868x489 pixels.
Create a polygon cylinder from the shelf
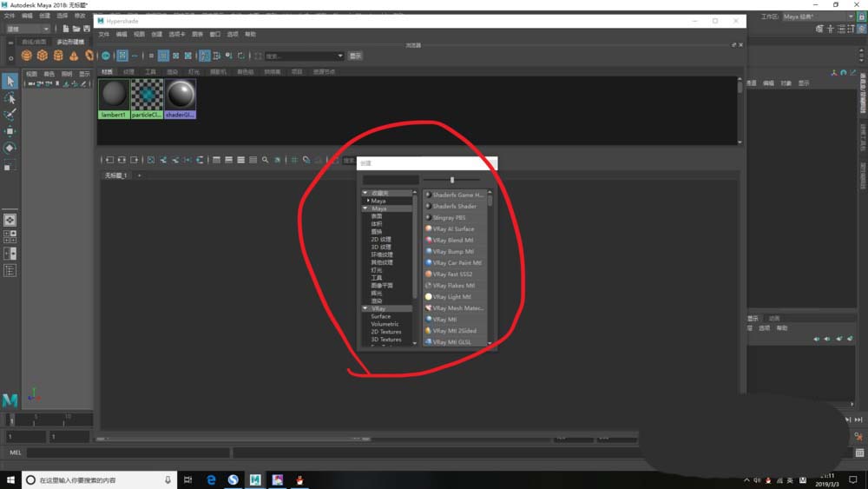(58, 56)
